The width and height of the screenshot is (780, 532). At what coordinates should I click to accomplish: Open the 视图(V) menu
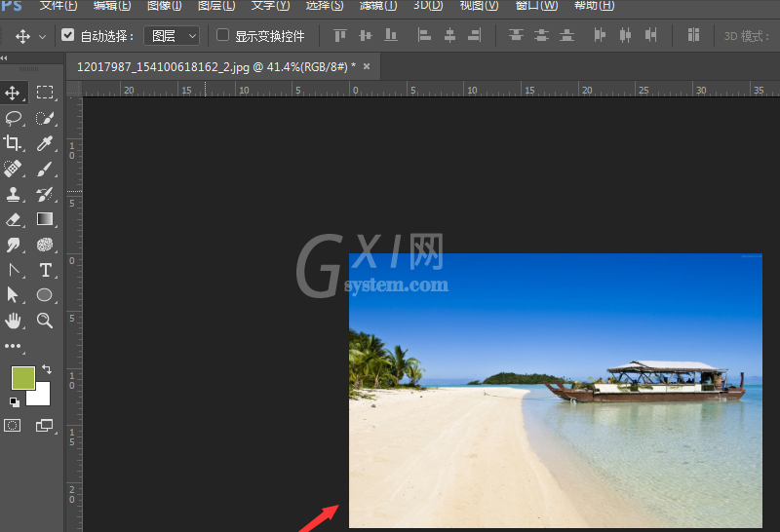coord(479,6)
